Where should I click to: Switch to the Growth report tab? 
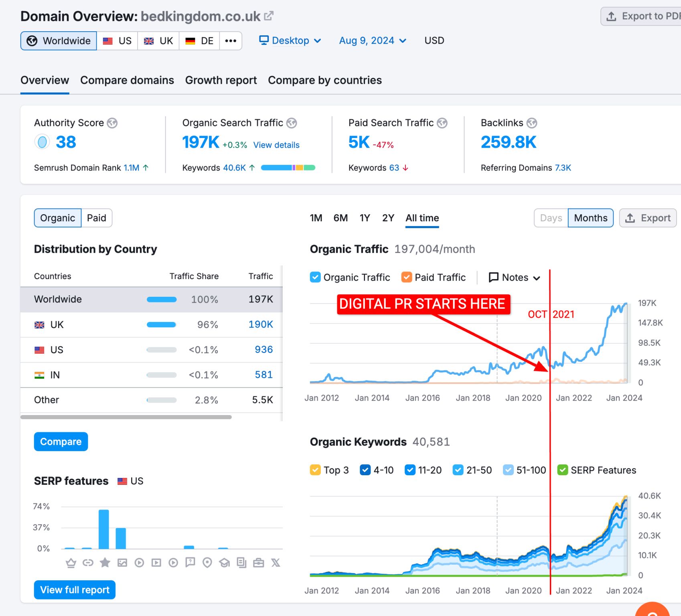tap(221, 80)
